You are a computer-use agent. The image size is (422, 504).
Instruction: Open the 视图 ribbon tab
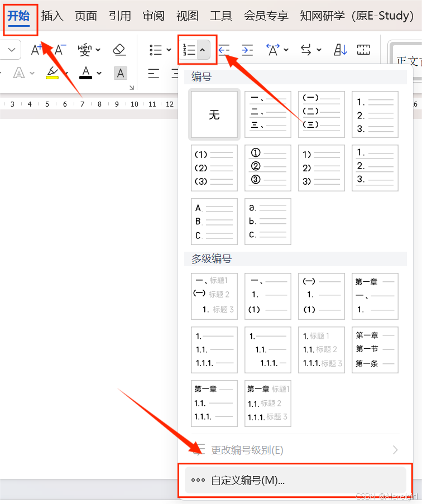click(187, 16)
